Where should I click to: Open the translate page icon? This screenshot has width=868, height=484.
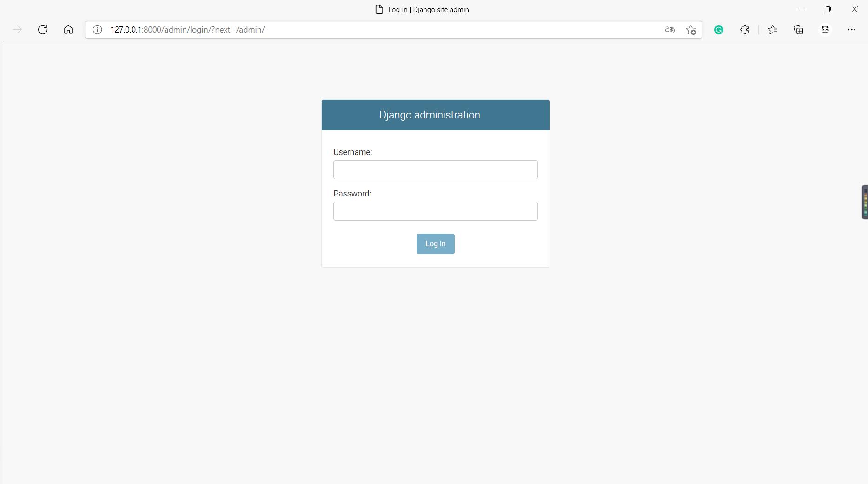(669, 30)
